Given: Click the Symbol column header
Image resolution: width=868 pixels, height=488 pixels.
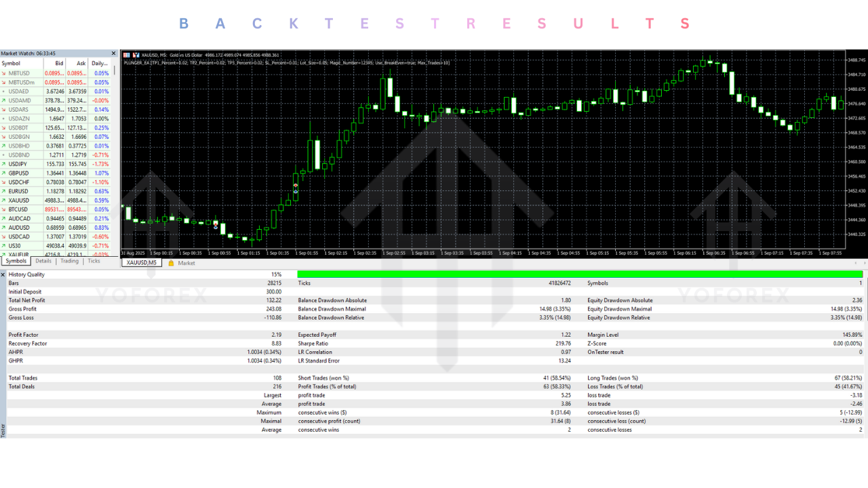Looking at the screenshot, I should coord(12,63).
